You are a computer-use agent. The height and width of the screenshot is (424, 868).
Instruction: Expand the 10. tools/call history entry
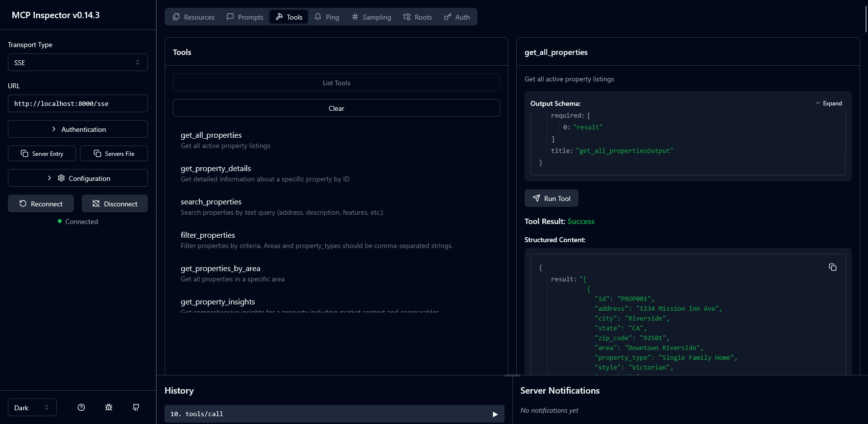335,414
